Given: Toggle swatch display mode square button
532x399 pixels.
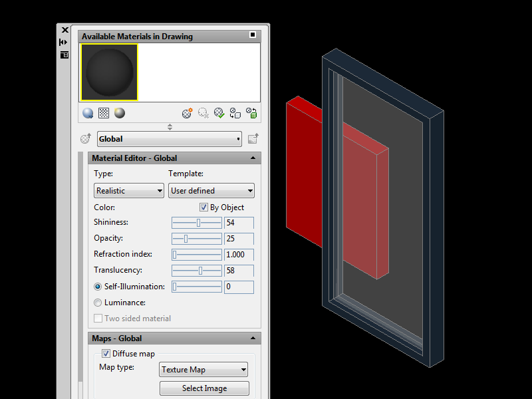Looking at the screenshot, I should 253,35.
